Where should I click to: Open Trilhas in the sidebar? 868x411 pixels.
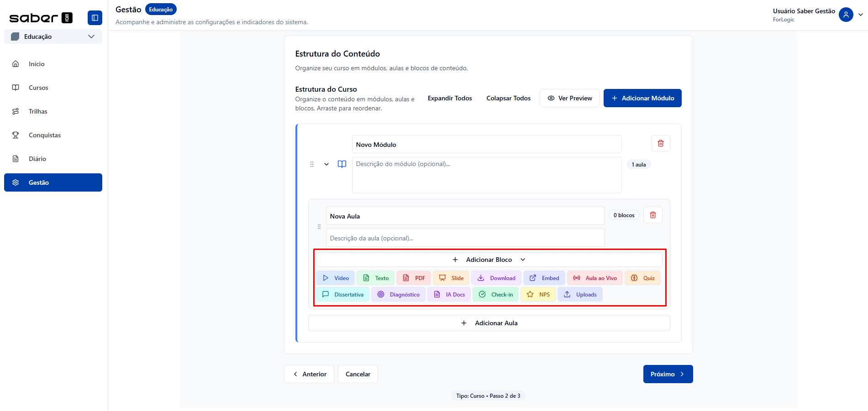click(38, 111)
